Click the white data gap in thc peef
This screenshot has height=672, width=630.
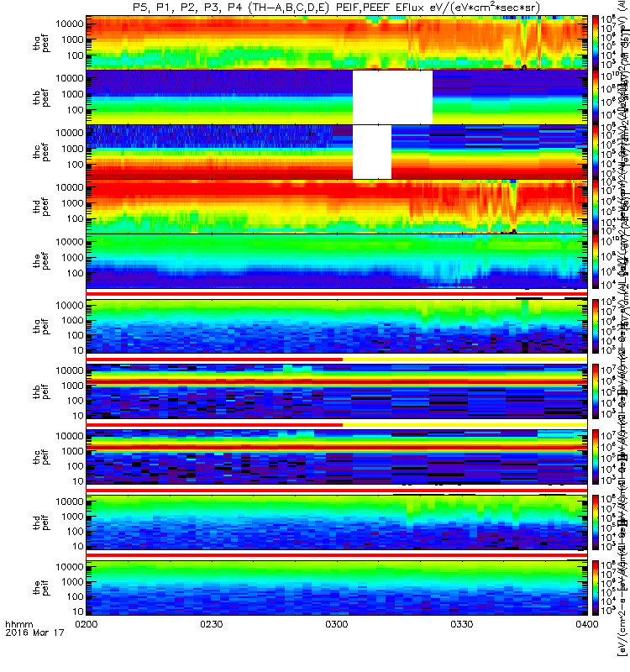tap(372, 152)
